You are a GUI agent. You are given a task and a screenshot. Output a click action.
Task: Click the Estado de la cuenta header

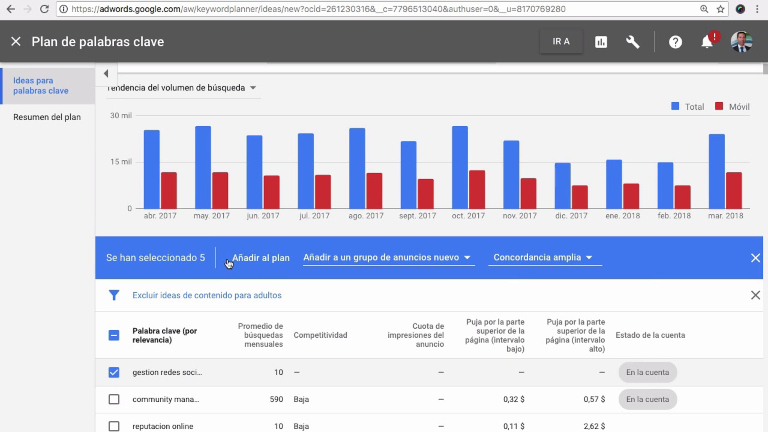650,335
